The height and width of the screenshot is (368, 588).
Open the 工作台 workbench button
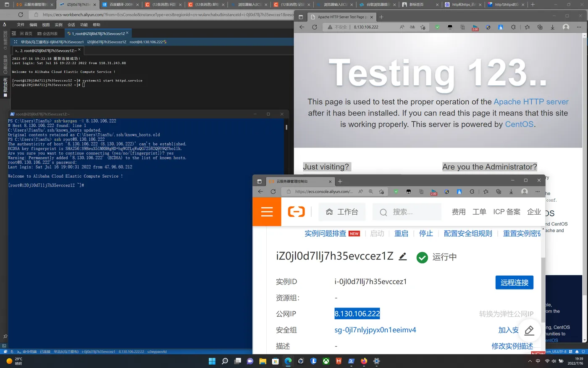tap(342, 212)
